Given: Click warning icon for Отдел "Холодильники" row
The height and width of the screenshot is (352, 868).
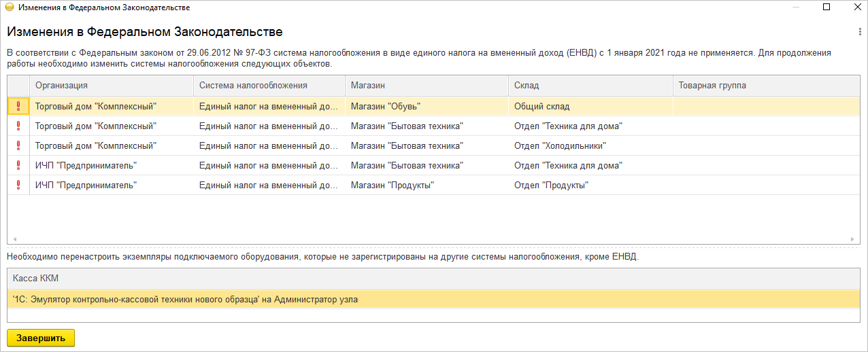Looking at the screenshot, I should 18,145.
